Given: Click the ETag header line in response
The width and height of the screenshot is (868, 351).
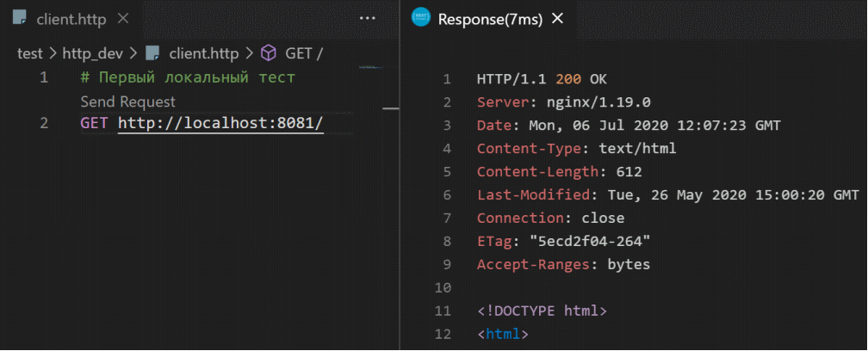Looking at the screenshot, I should coord(562,241).
